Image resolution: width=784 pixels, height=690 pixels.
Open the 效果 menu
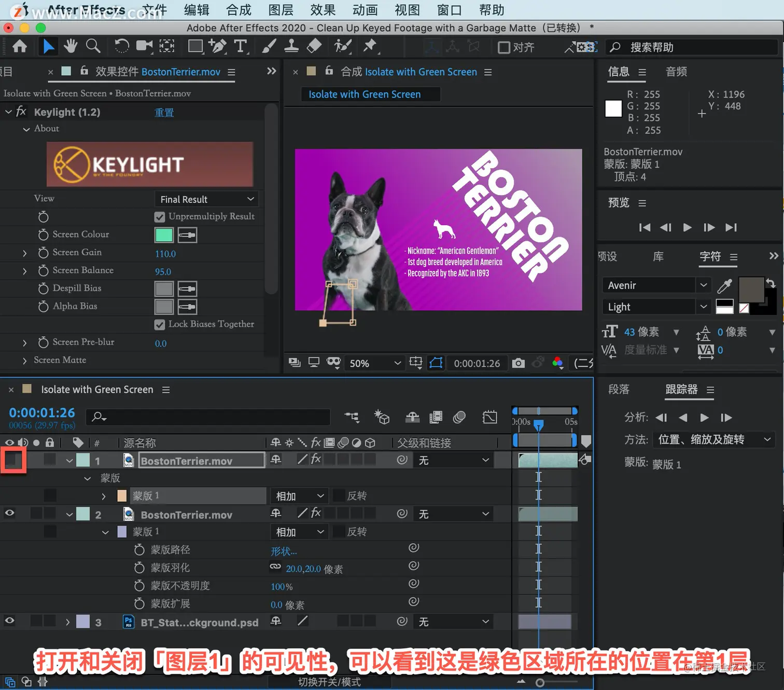tap(323, 10)
